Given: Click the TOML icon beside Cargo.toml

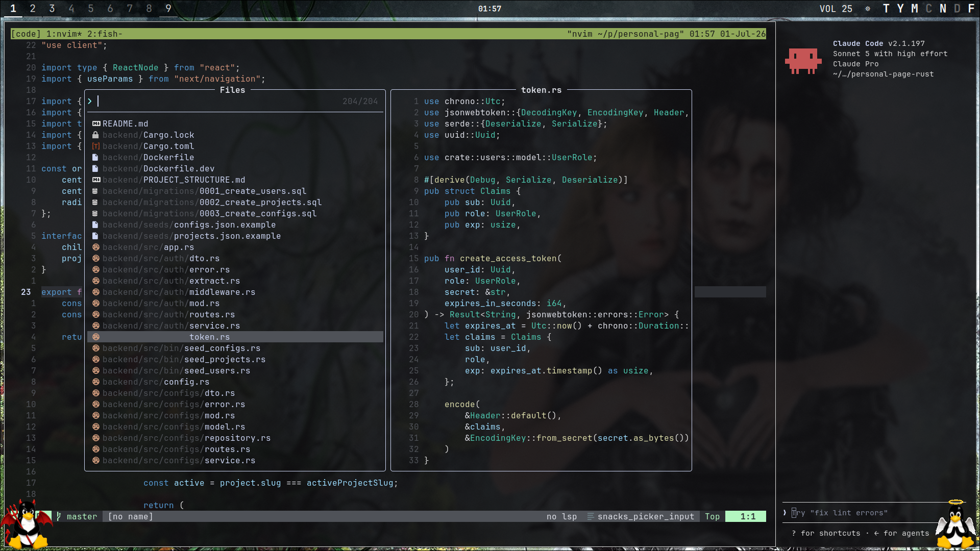Looking at the screenshot, I should coord(95,146).
